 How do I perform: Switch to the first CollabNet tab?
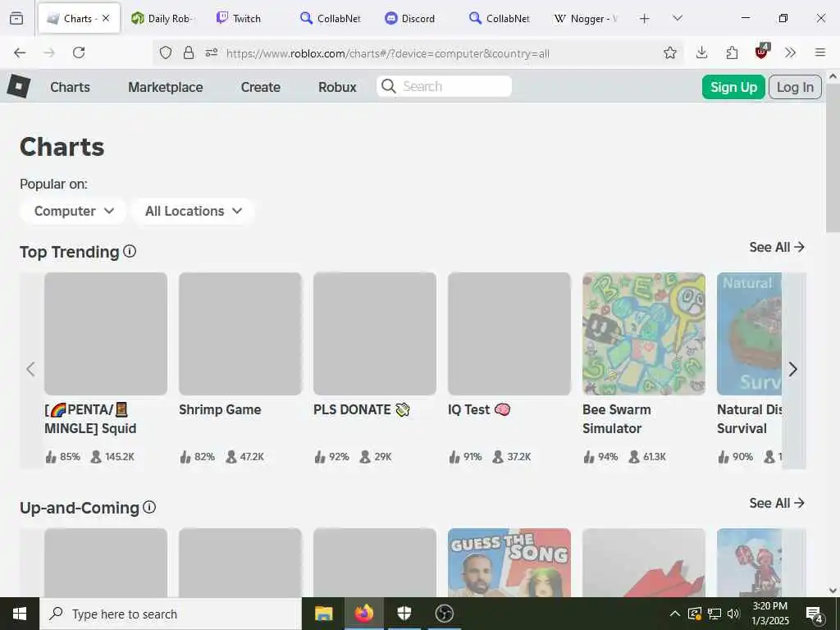tap(331, 19)
